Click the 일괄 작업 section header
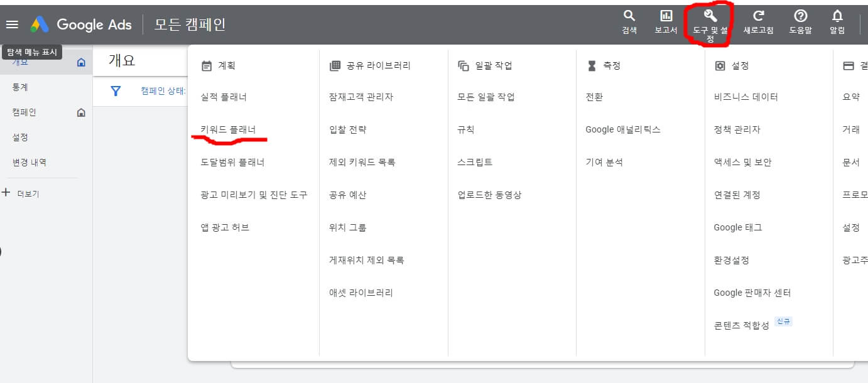 tap(485, 65)
